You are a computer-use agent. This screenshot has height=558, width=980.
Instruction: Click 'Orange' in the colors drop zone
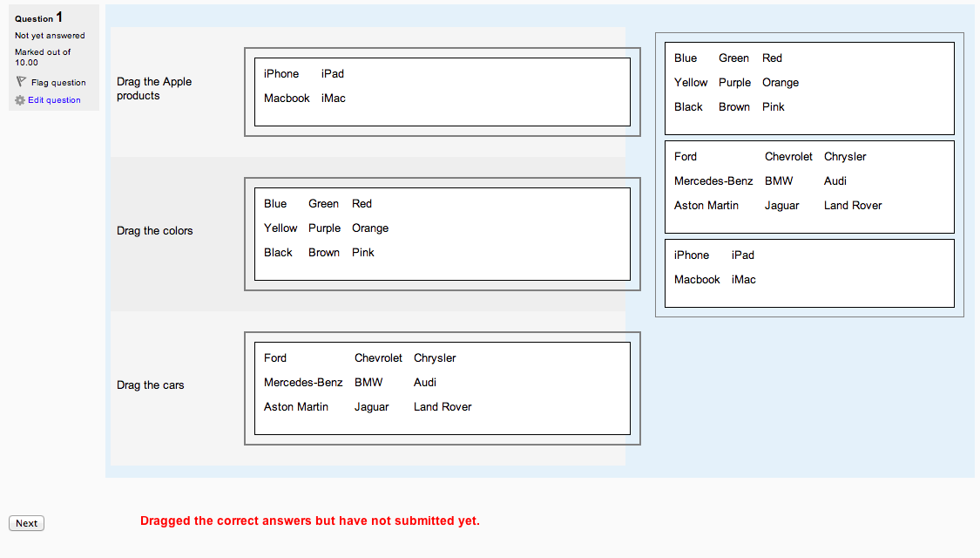(x=370, y=228)
